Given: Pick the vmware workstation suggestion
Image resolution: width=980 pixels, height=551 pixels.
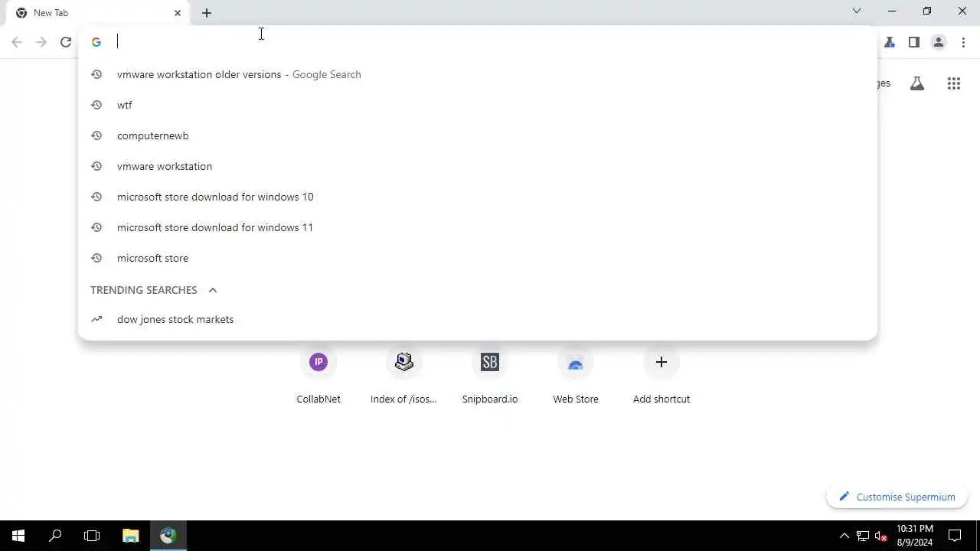Looking at the screenshot, I should (477, 166).
